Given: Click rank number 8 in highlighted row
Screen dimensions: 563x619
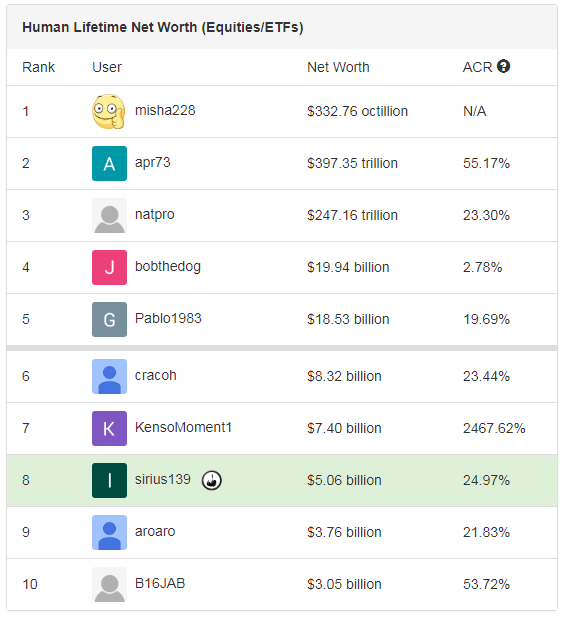Looking at the screenshot, I should point(26,480).
